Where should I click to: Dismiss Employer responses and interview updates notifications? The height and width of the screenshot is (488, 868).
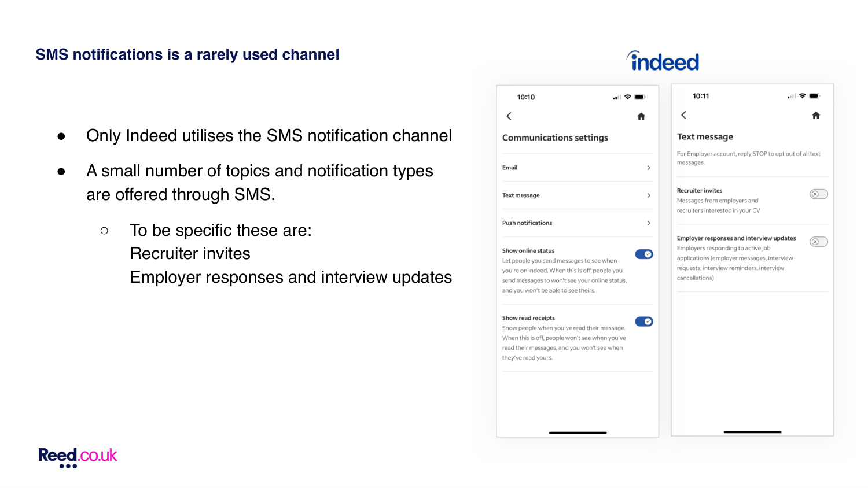click(818, 242)
